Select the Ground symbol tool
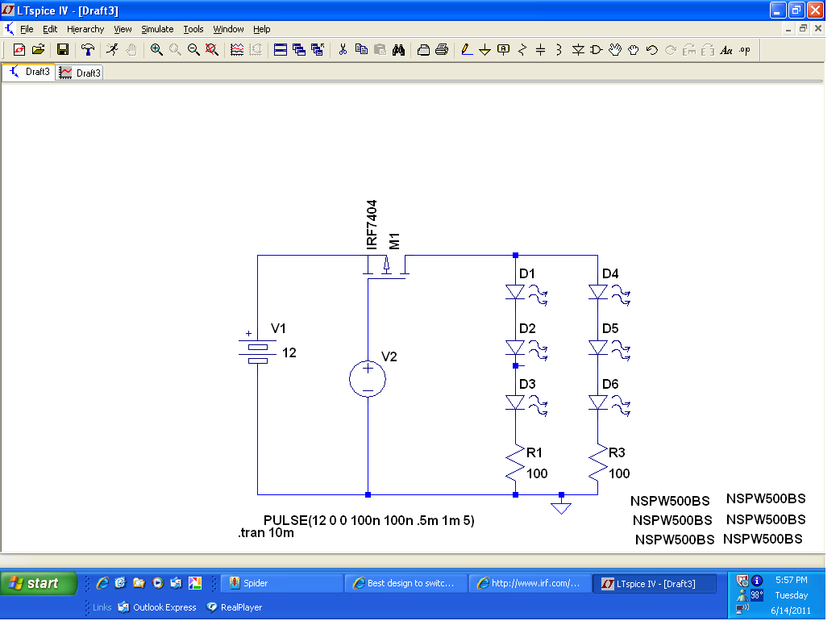The image size is (840, 621). click(484, 50)
